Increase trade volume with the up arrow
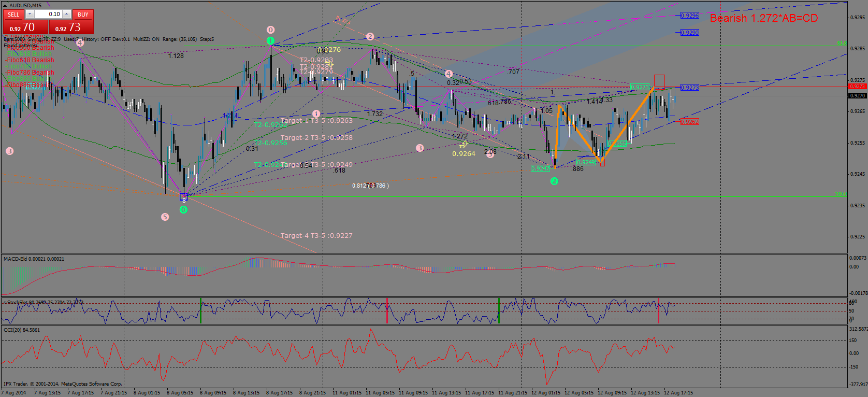This screenshot has height=397, width=868. [x=67, y=15]
